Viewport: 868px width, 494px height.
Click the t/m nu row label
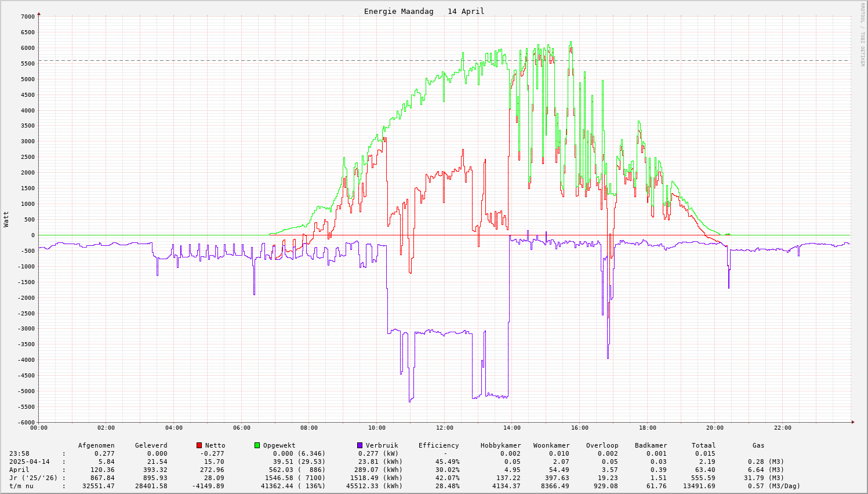pos(21,486)
